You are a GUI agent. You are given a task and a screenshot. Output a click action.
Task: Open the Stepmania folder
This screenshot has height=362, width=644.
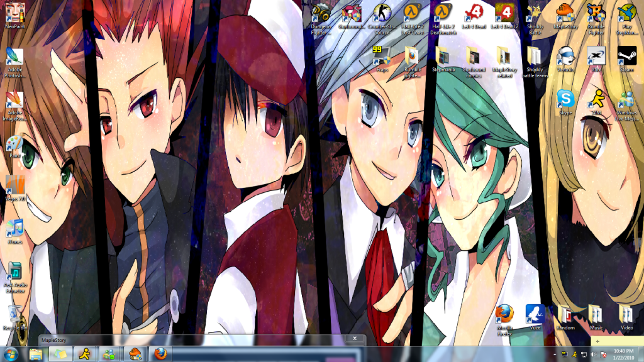click(x=443, y=60)
